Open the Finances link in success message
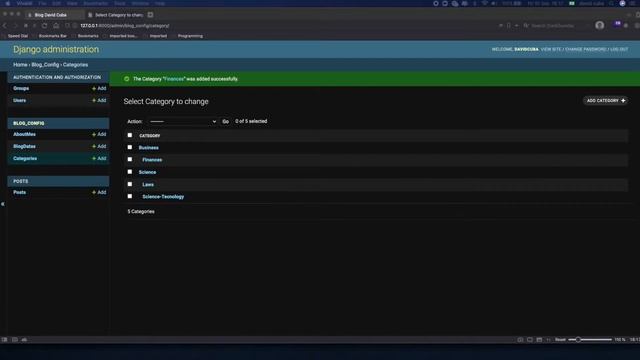This screenshot has width=640, height=360. (174, 79)
